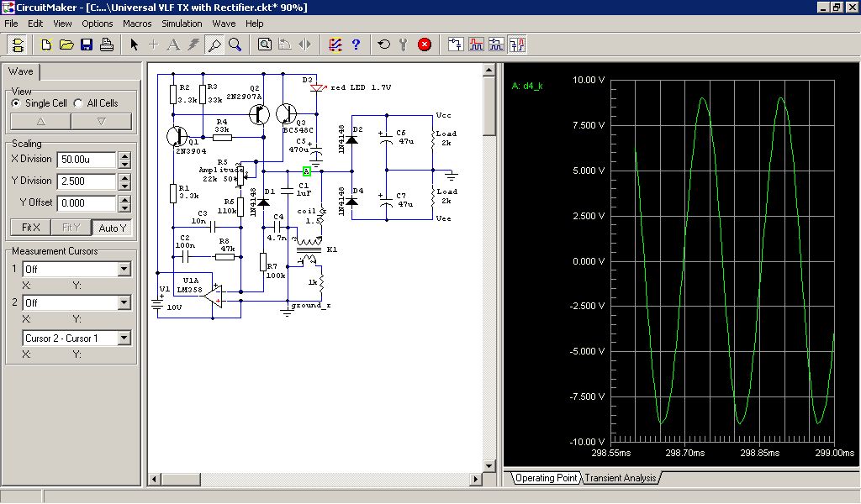The image size is (861, 504).
Task: Open the Cursor 2 dropdown
Action: point(124,303)
